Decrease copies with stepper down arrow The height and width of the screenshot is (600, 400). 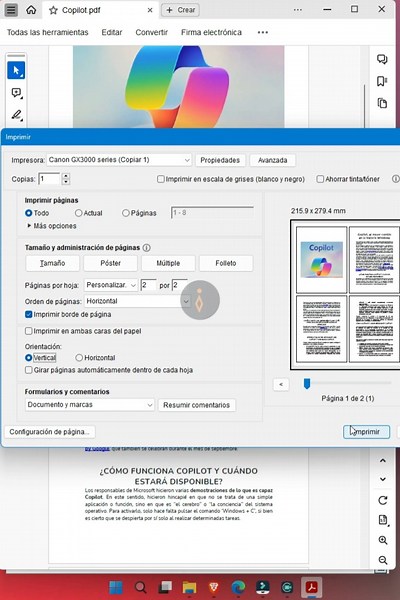pos(66,182)
